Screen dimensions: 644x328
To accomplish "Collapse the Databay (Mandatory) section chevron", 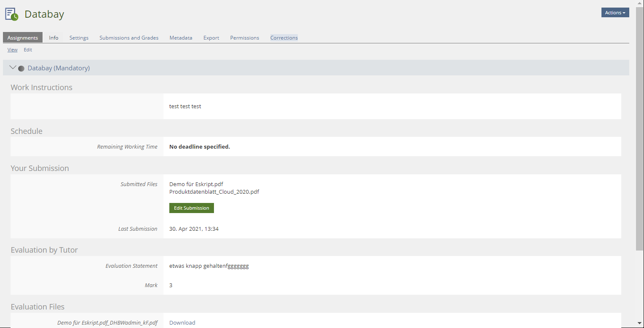I will pyautogui.click(x=13, y=68).
